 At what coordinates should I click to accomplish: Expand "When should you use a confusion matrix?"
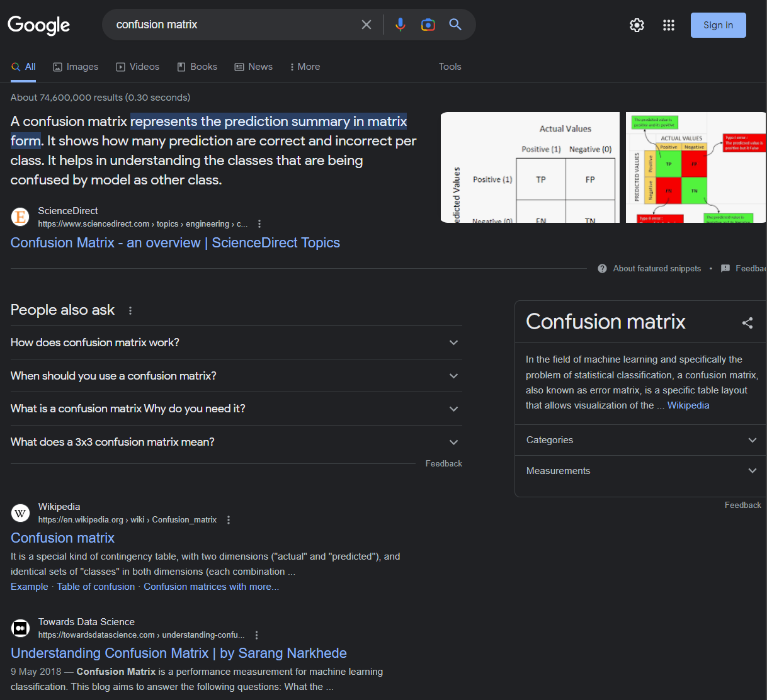coord(453,376)
